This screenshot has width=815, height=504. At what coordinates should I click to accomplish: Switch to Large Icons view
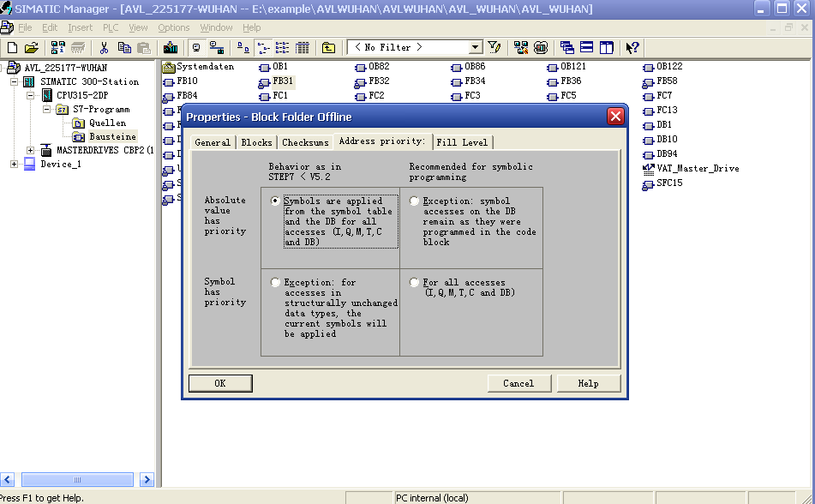(243, 48)
